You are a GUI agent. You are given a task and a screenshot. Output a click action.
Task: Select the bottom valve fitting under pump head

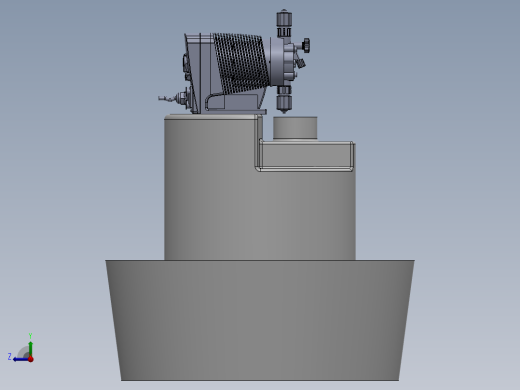pos(284,99)
